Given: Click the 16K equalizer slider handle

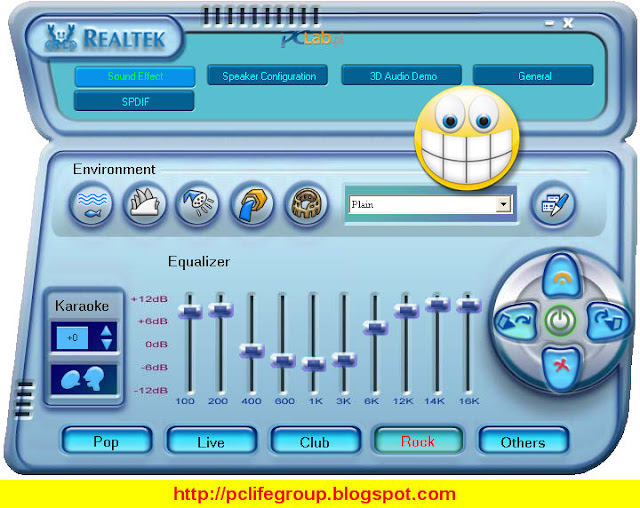Looking at the screenshot, I should click(x=469, y=305).
